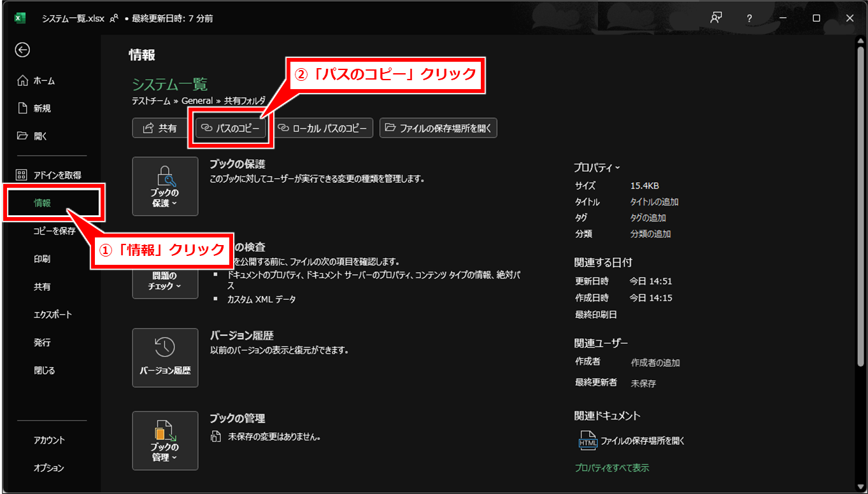This screenshot has height=494, width=868.
Task: Click 未保存 next to 最終更新者
Action: pos(643,384)
